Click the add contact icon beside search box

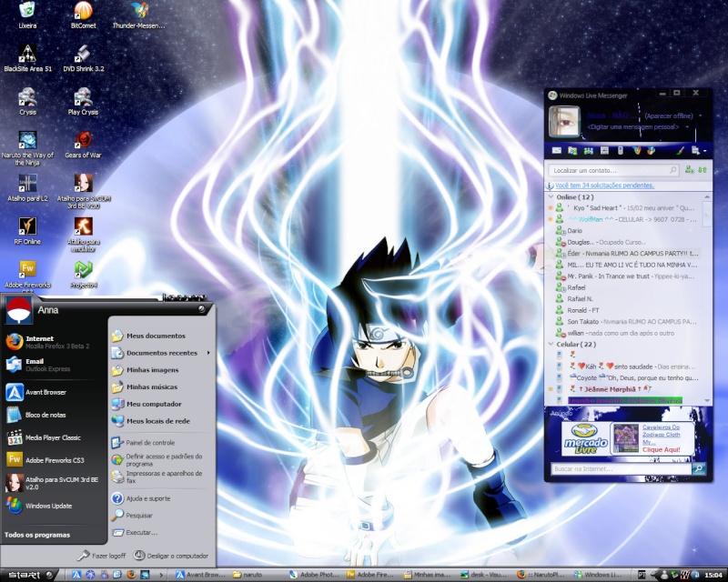coord(690,170)
